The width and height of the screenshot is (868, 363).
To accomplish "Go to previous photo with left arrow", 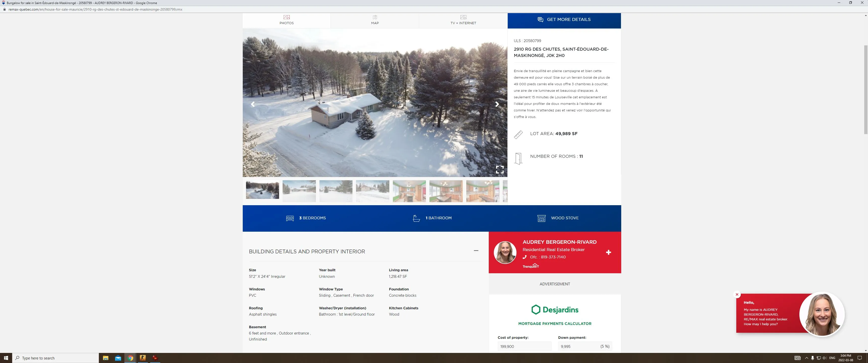I will 253,104.
